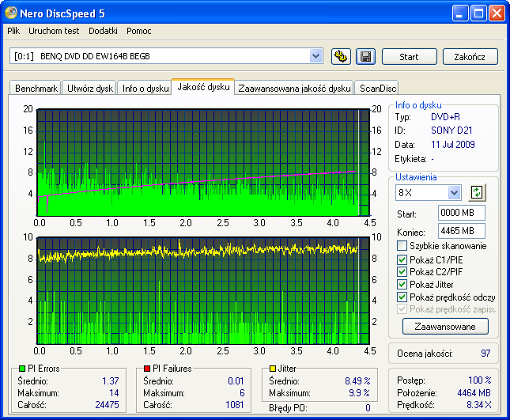Click the Start button
The width and height of the screenshot is (510, 420).
point(409,57)
